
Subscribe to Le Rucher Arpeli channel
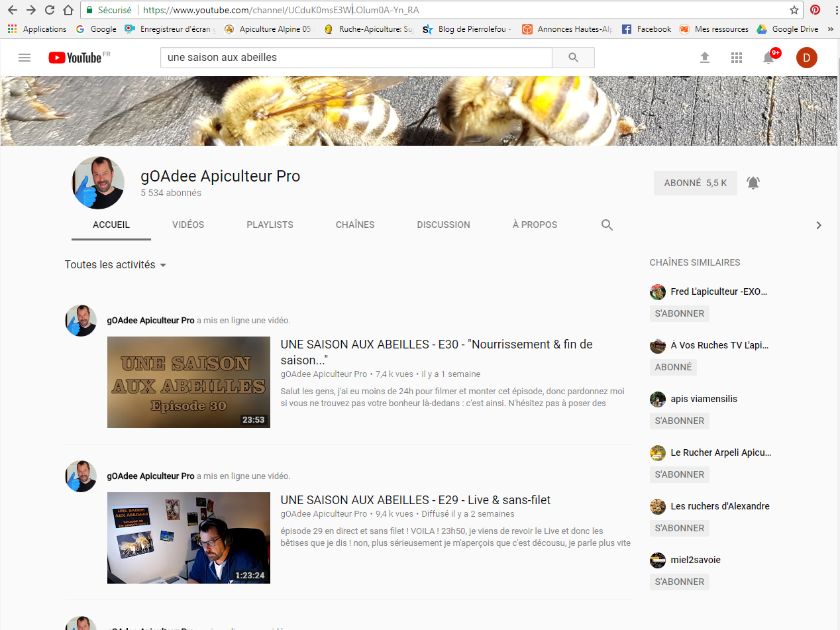point(680,474)
